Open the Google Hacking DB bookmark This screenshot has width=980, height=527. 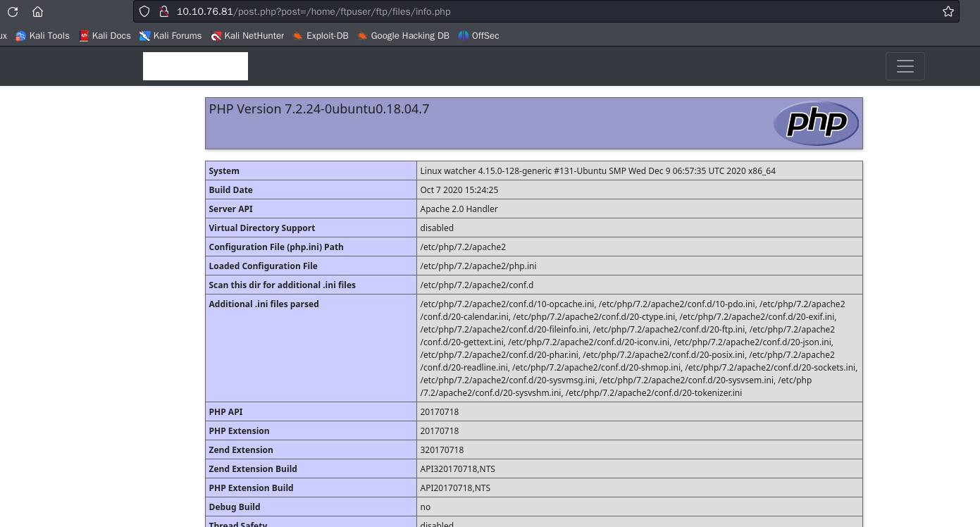(x=403, y=35)
